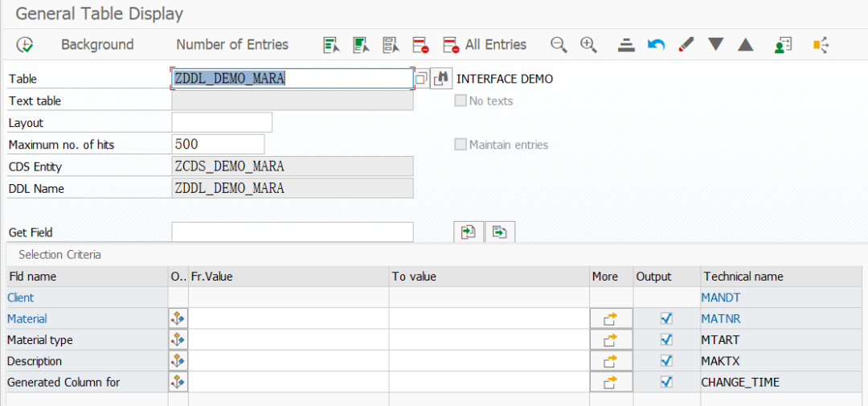Viewport: 868px width, 406px height.
Task: Click the red pencil edit icon
Action: point(686,45)
